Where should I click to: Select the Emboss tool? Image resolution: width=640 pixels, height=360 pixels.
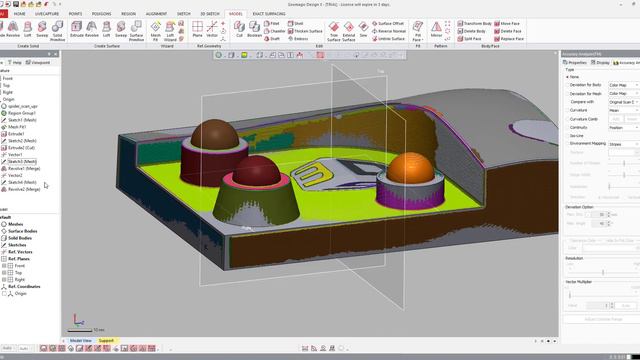coord(298,39)
